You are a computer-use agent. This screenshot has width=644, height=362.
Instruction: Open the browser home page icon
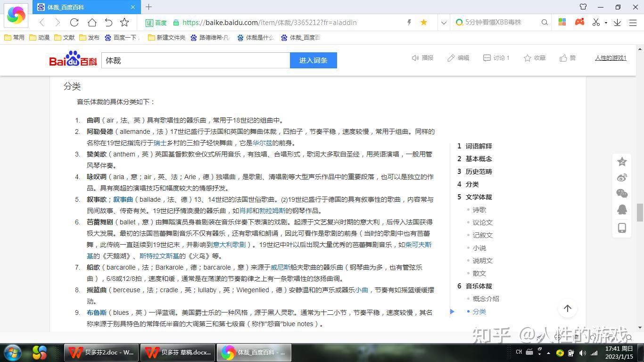point(92,22)
